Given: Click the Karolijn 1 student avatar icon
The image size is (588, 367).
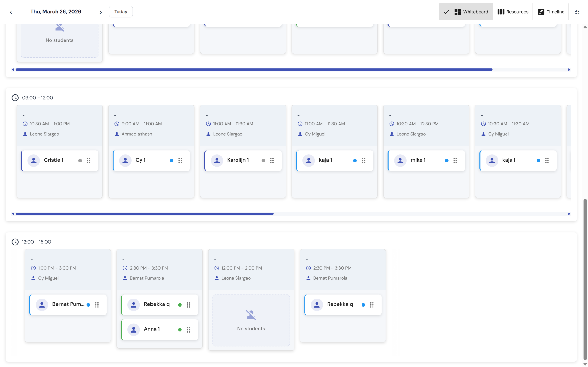Looking at the screenshot, I should tap(217, 160).
